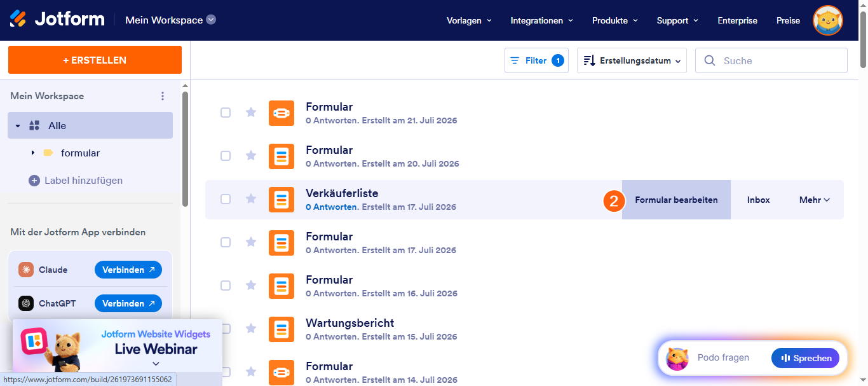Open the Inbox of Verkäuferliste
The height and width of the screenshot is (386, 868).
pyautogui.click(x=758, y=200)
